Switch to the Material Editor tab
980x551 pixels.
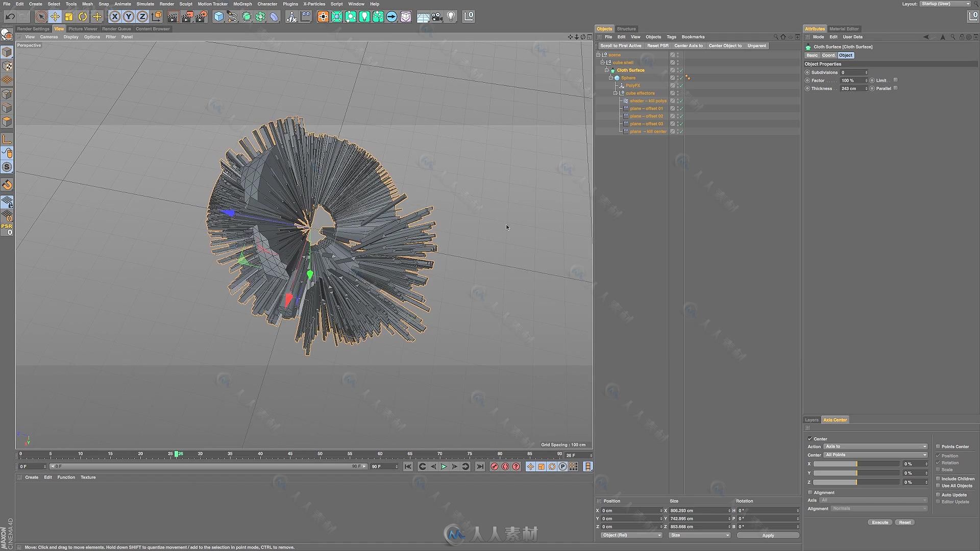[844, 29]
